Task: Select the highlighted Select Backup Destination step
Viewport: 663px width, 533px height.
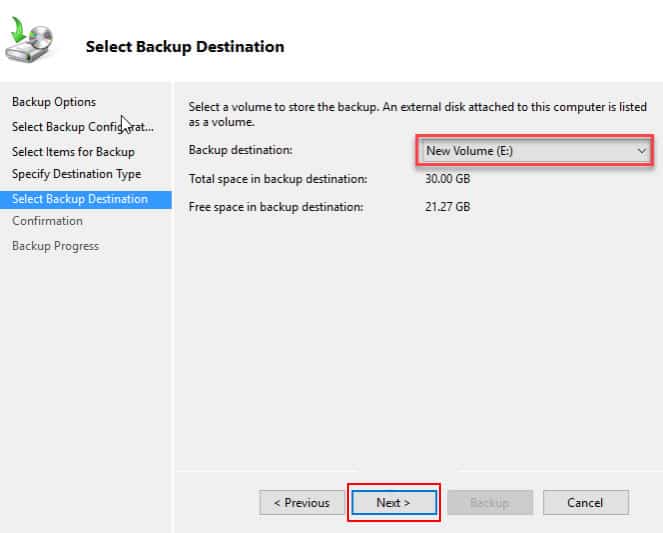Action: point(86,199)
